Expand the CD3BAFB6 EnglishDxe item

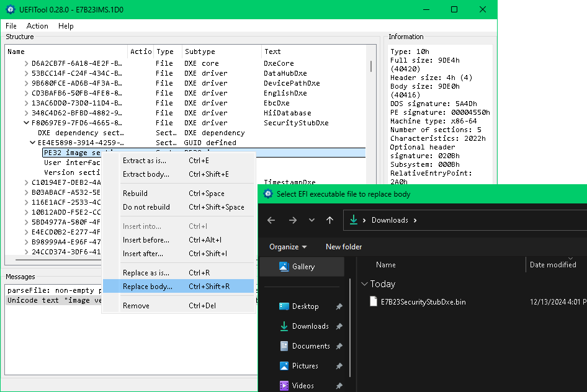(x=26, y=93)
